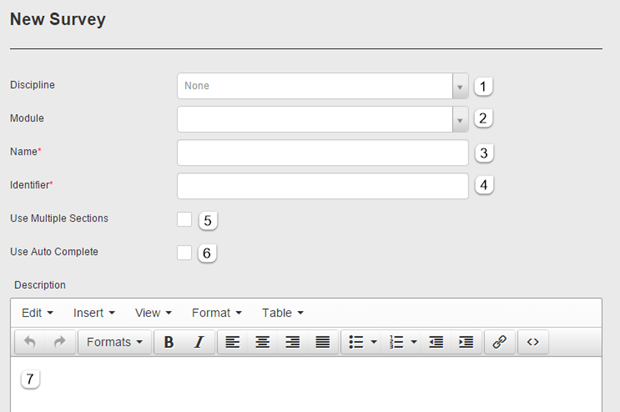620x412 pixels.
Task: Center align text in description editor
Action: (262, 342)
